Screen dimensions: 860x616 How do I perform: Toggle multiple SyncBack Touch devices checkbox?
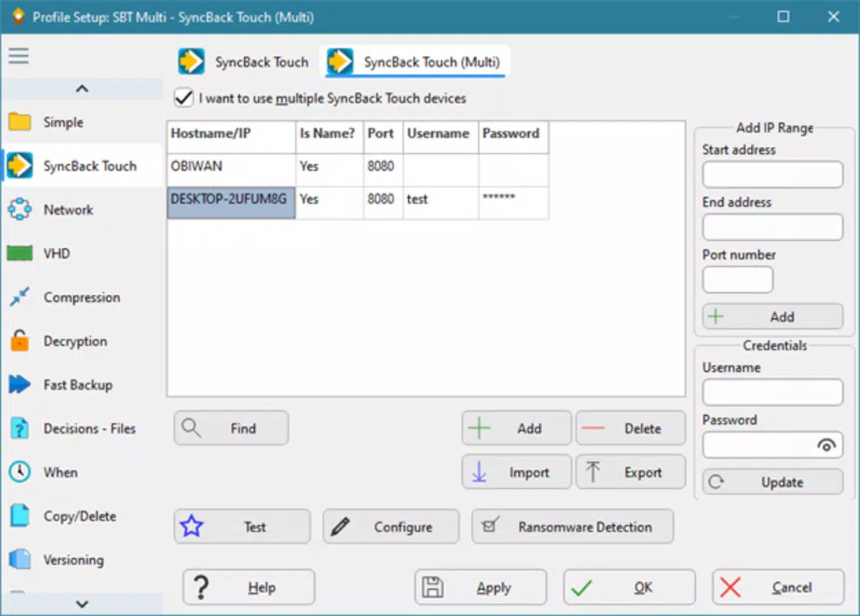(184, 99)
